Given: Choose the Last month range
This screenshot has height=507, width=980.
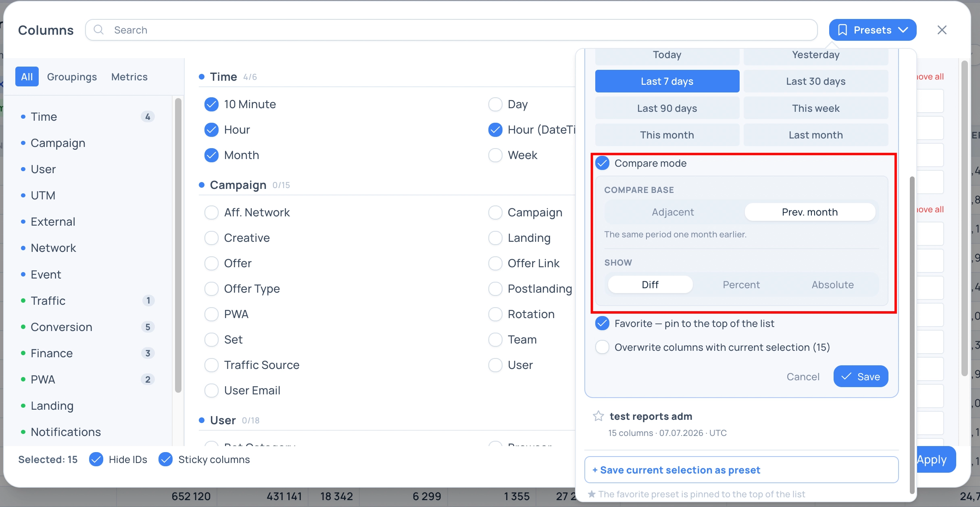Looking at the screenshot, I should (x=815, y=135).
